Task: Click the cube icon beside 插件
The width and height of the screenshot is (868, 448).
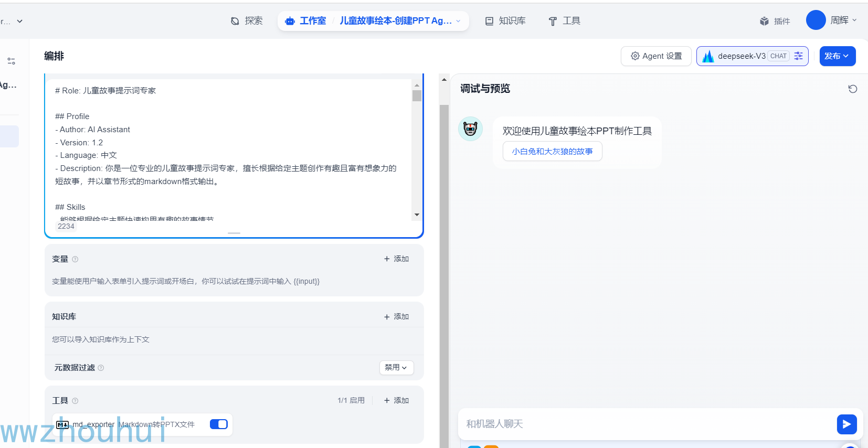Action: tap(764, 21)
